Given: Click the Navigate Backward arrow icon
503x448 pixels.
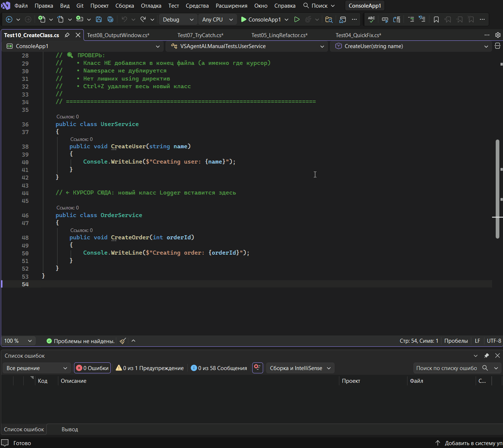Looking at the screenshot, I should 9,19.
